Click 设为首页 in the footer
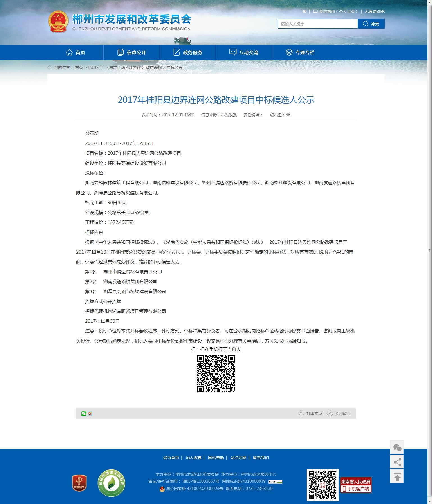The height and width of the screenshot is (504, 432). coord(171,458)
